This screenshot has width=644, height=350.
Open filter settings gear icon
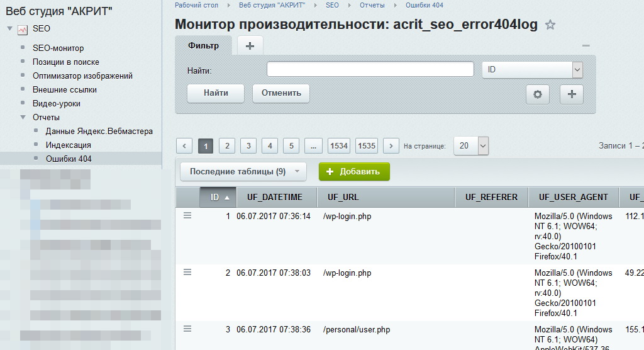(537, 94)
